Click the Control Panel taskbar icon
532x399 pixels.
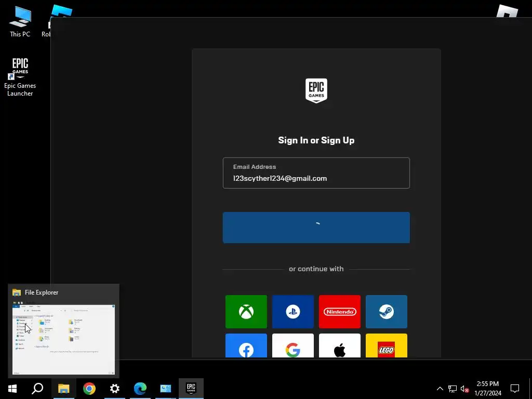(166, 389)
